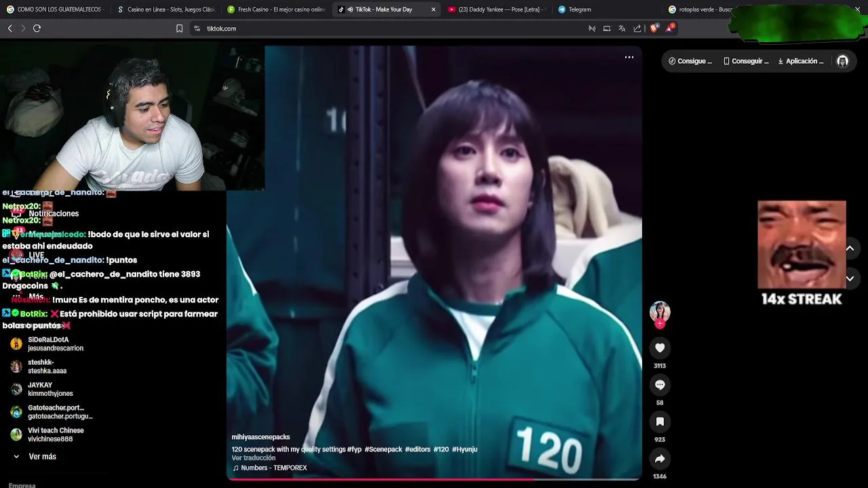Click the #120 hashtag

441,449
